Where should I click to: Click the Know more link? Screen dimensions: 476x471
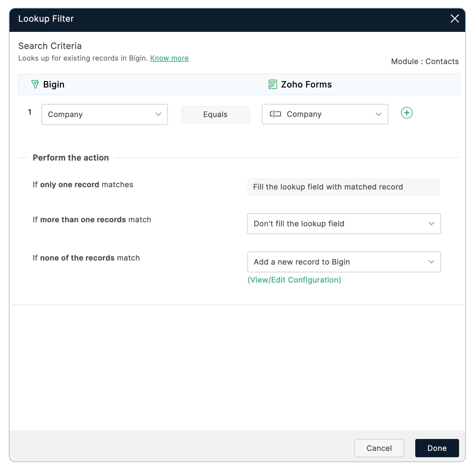tap(169, 58)
